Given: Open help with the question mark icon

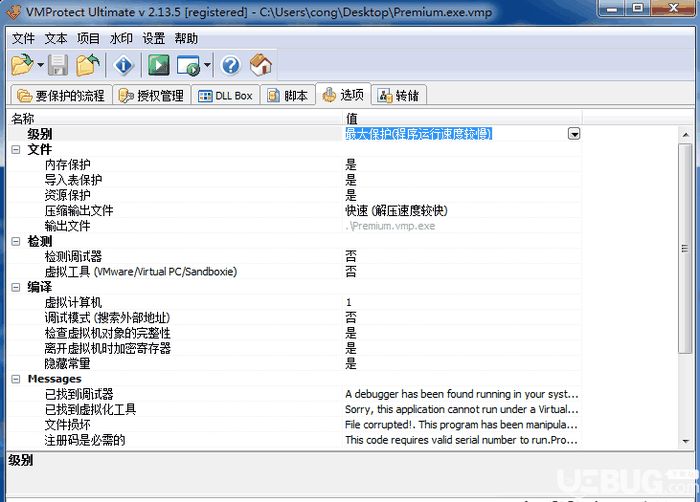Looking at the screenshot, I should pyautogui.click(x=230, y=65).
